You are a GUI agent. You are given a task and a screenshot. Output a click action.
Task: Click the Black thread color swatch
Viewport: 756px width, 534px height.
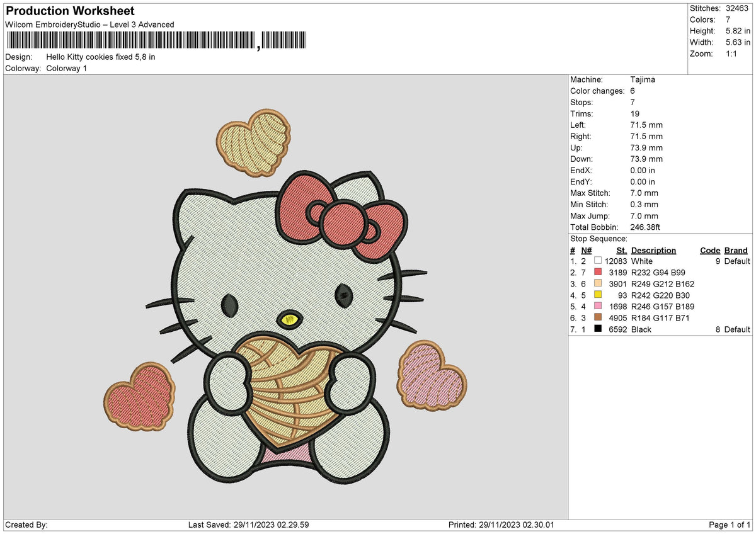click(x=598, y=329)
